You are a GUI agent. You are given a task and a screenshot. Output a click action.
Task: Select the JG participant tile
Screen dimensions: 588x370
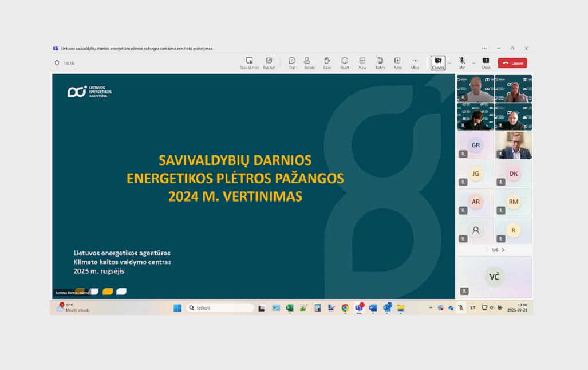coord(476,174)
